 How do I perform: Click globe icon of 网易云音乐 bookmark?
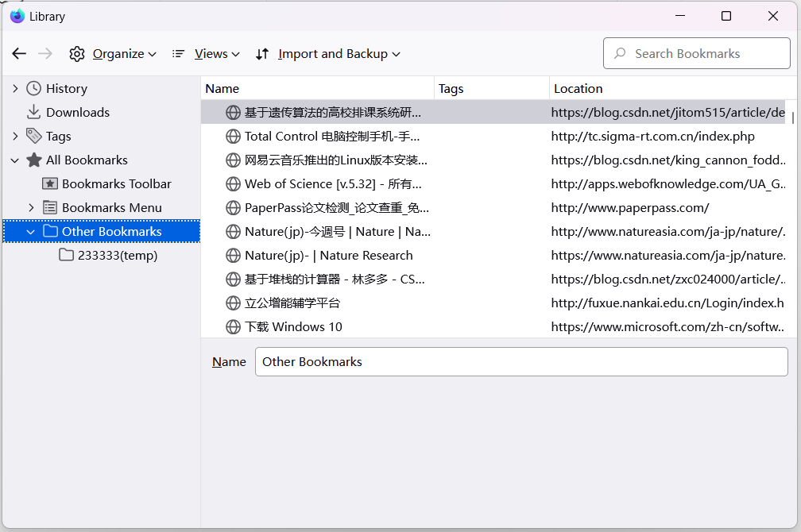click(x=233, y=160)
